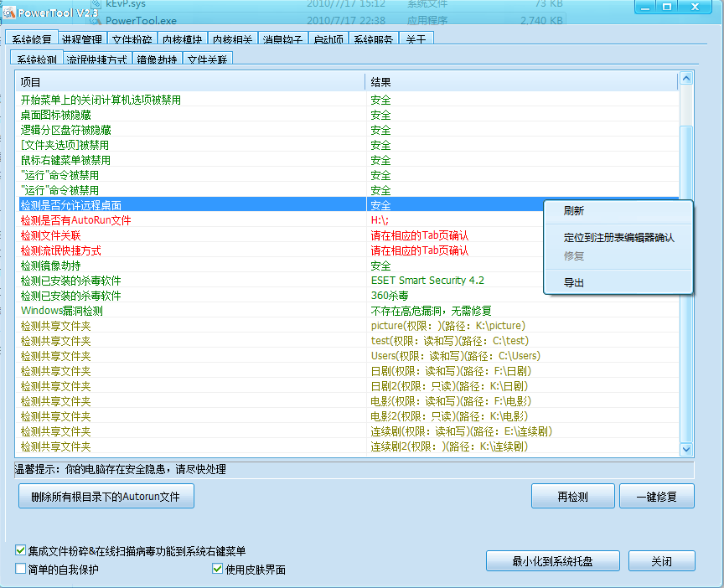Select the 内核相关 tab
724x588 pixels.
coord(232,39)
